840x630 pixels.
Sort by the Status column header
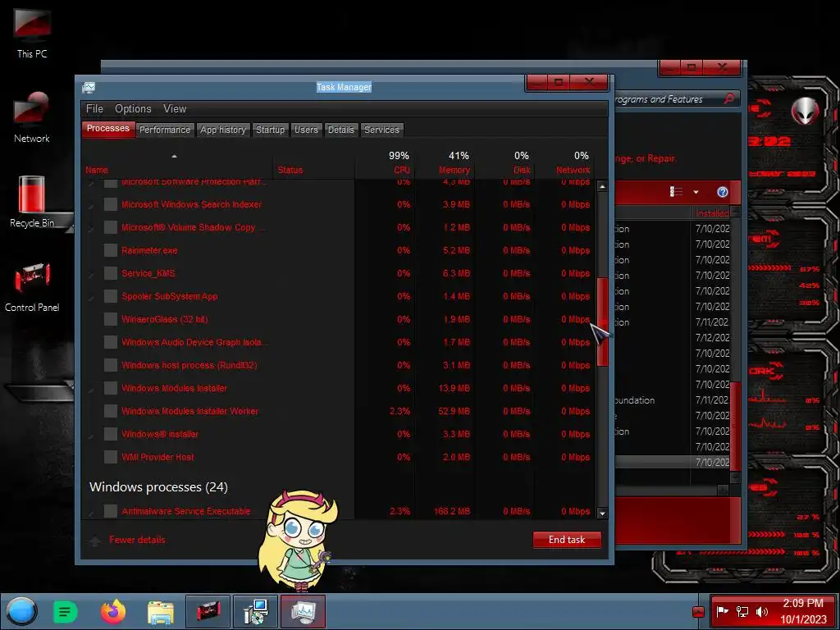click(314, 162)
